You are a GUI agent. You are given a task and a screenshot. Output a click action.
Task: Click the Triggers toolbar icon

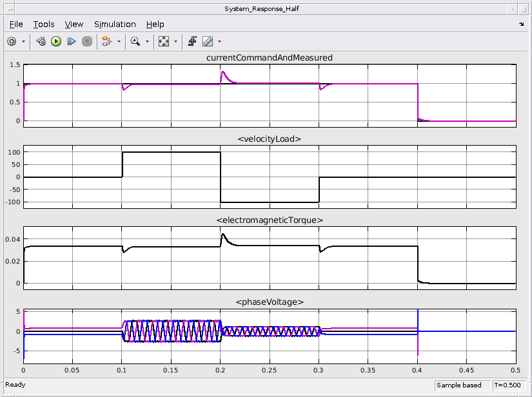coord(192,41)
